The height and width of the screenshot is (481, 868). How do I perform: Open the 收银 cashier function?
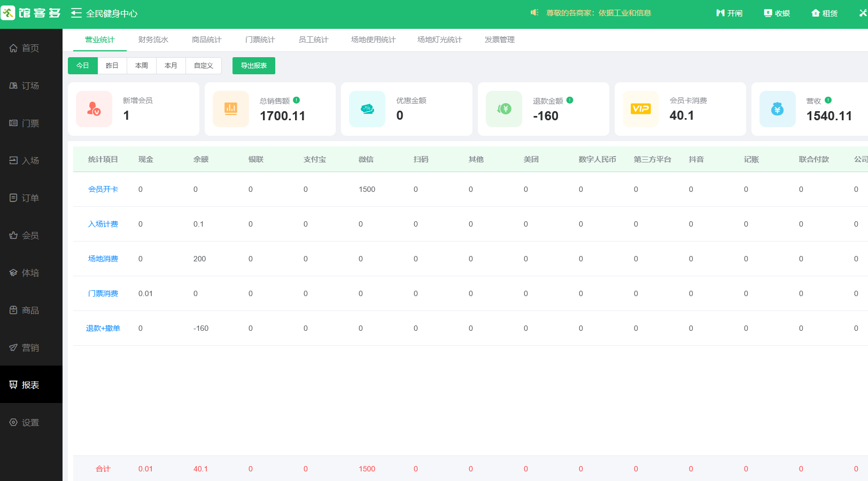click(x=777, y=13)
